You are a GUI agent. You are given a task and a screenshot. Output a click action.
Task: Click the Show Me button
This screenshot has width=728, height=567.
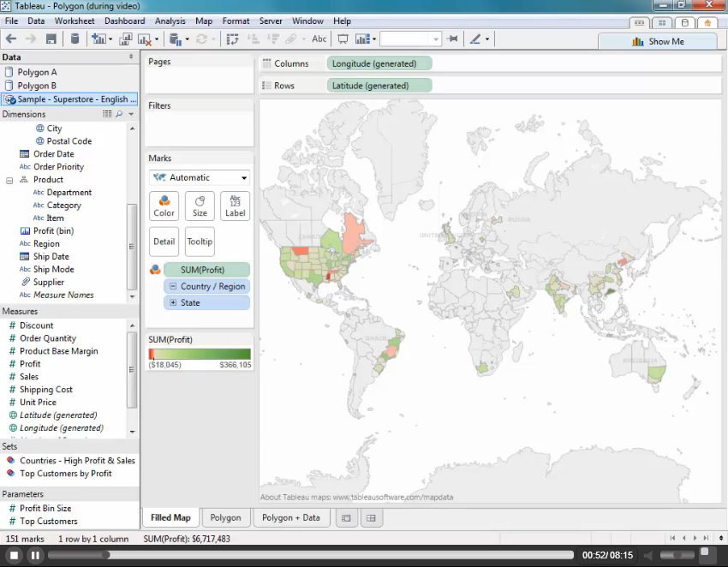(658, 41)
